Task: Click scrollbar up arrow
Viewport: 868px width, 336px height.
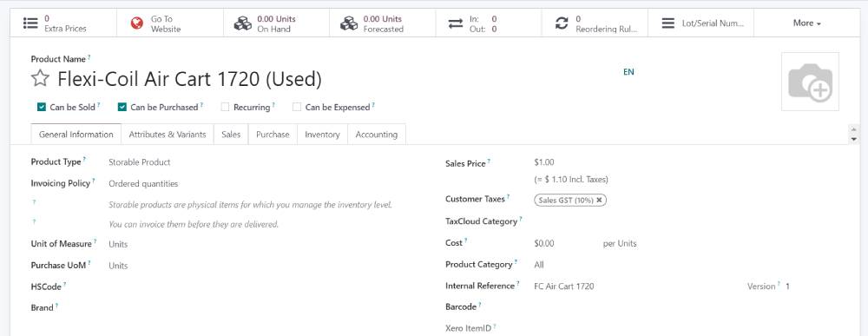Action: click(853, 128)
